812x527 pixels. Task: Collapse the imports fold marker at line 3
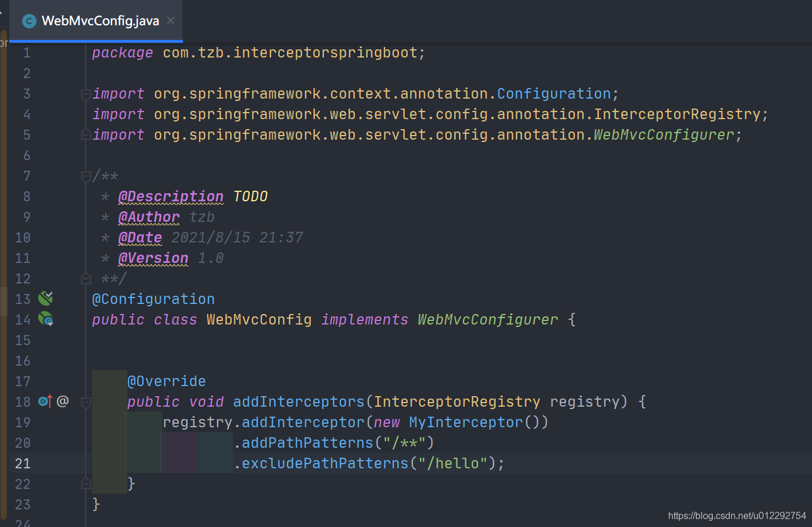coord(86,94)
